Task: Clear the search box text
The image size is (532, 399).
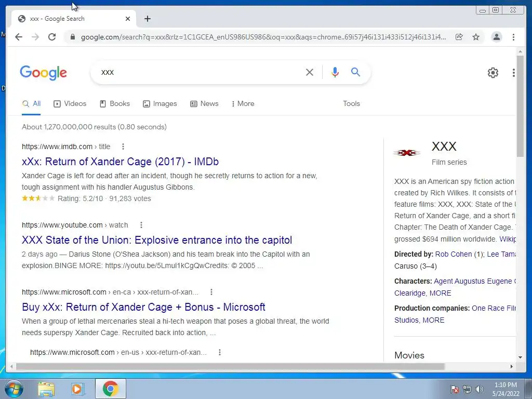Action: pyautogui.click(x=310, y=72)
